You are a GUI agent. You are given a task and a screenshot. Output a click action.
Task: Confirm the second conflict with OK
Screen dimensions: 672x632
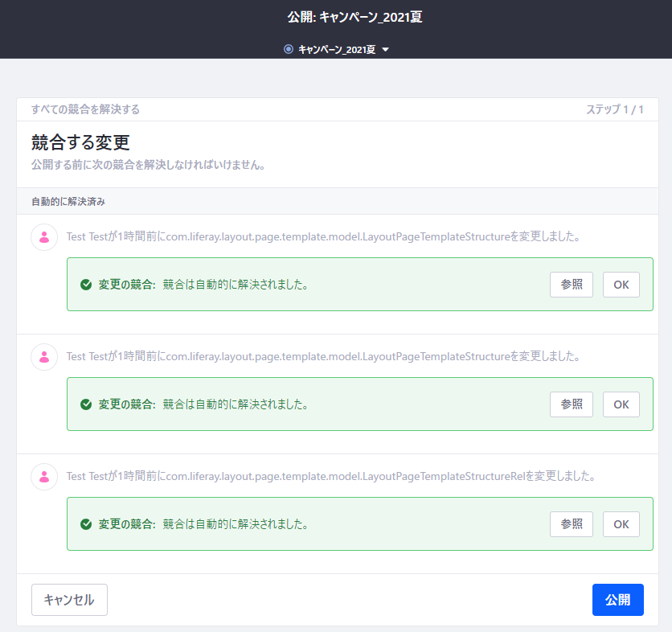(x=621, y=404)
